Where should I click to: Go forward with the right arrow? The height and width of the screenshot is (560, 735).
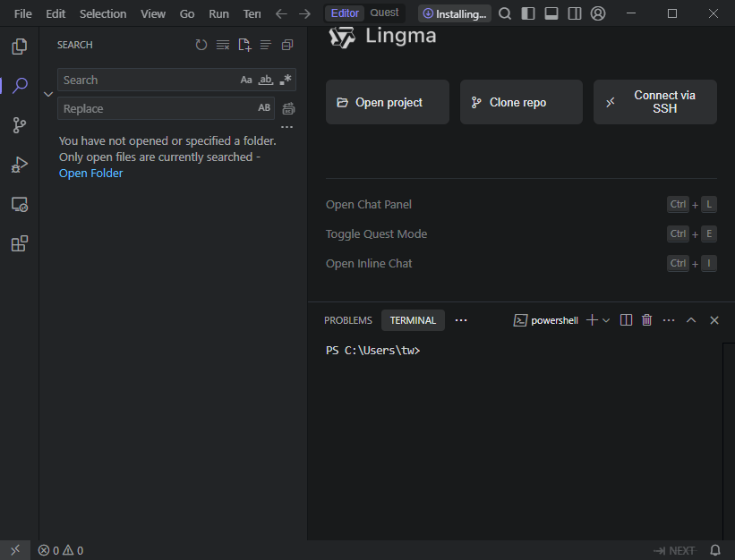click(x=304, y=13)
